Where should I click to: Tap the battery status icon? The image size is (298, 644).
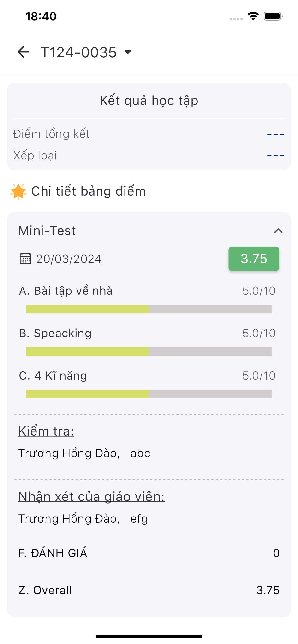[x=273, y=16]
